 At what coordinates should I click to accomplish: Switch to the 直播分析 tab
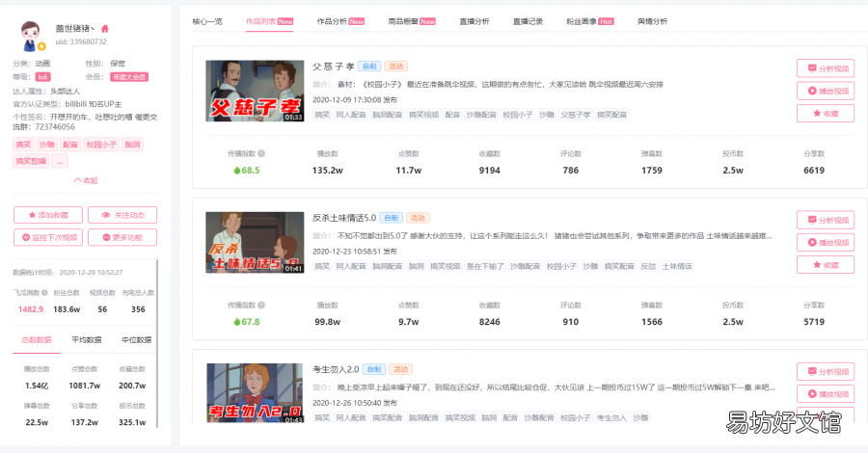point(475,21)
